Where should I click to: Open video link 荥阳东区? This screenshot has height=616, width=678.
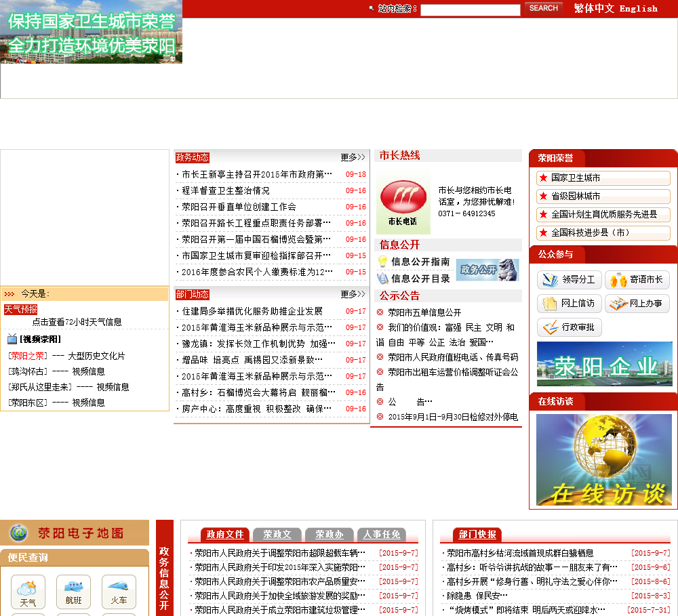(28, 403)
